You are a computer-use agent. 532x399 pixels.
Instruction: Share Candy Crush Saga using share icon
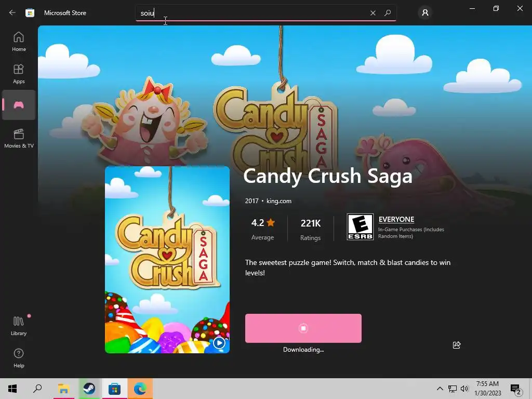tap(457, 345)
